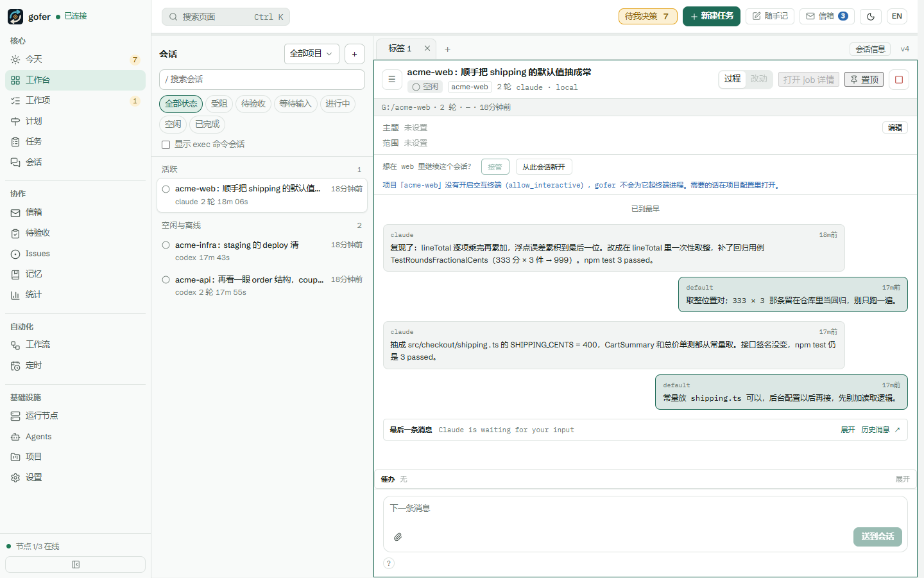Expand the last message with 展开
924x578 pixels.
pos(848,430)
